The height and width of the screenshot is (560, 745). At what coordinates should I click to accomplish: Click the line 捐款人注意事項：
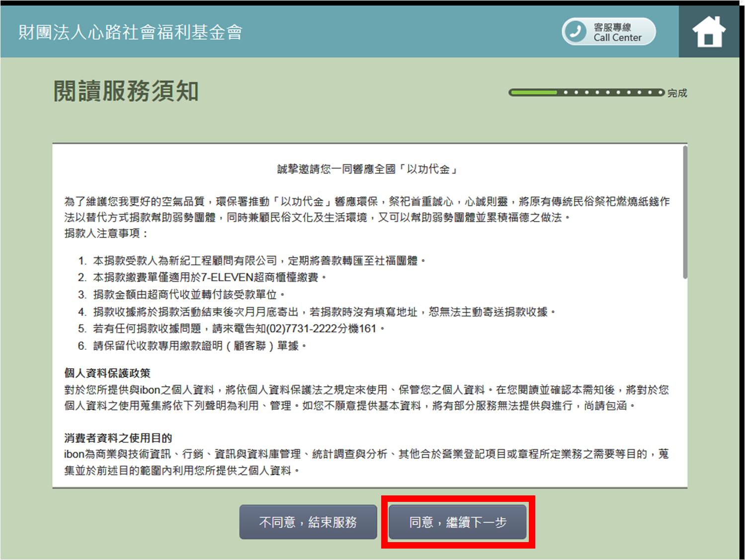[x=106, y=234]
